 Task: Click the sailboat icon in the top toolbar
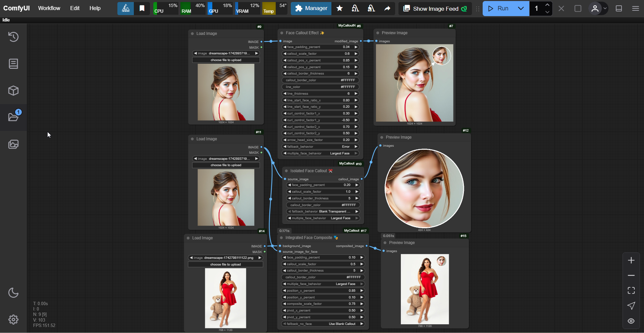pyautogui.click(x=125, y=8)
